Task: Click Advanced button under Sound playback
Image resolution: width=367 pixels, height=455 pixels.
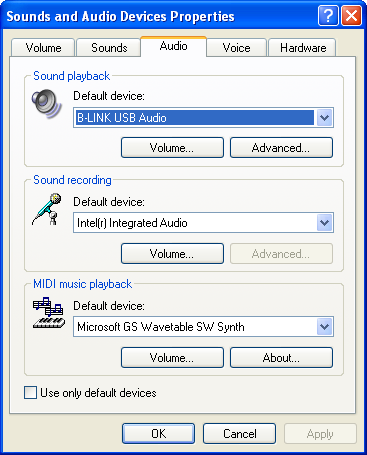Action: click(281, 147)
